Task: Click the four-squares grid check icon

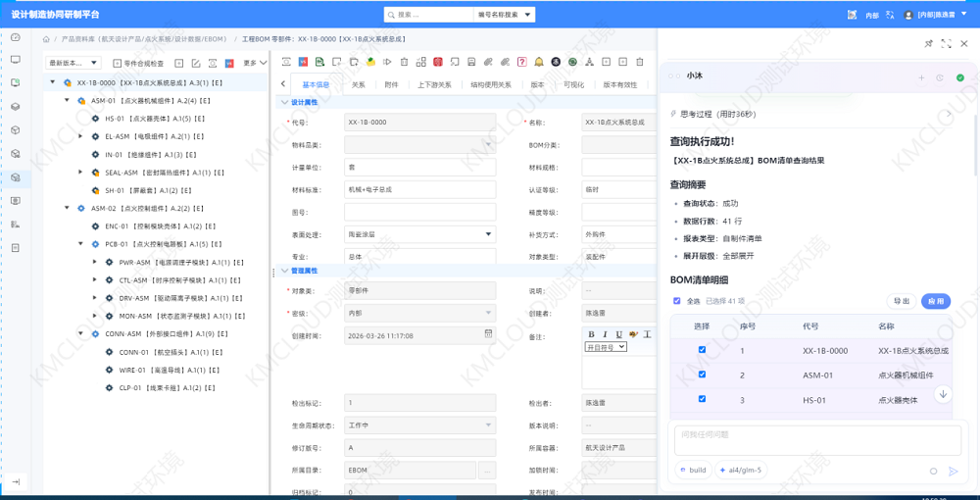Action: pyautogui.click(x=420, y=61)
